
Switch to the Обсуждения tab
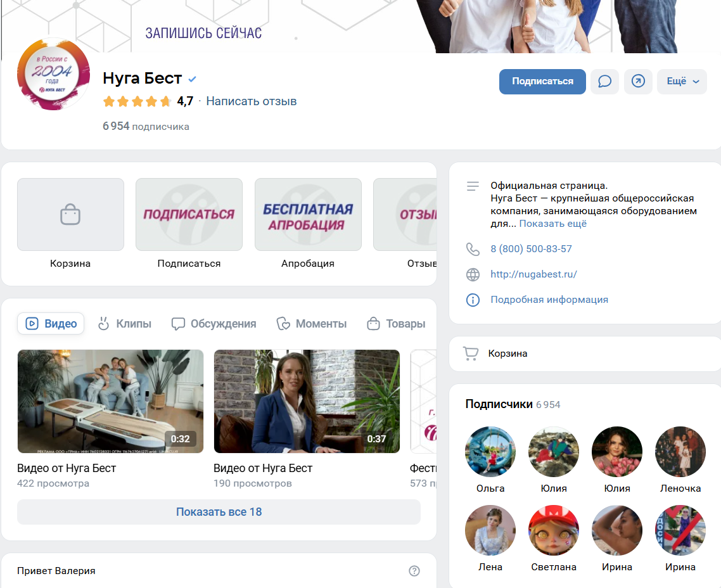click(x=214, y=324)
